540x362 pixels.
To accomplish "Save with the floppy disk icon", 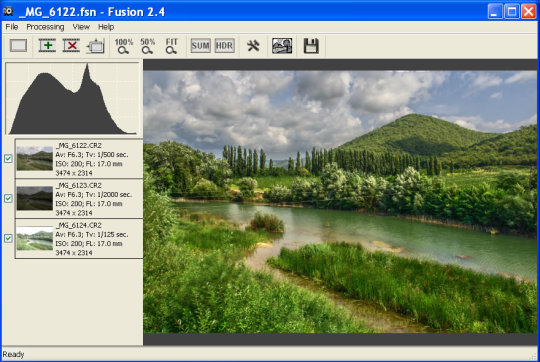I will tap(311, 46).
